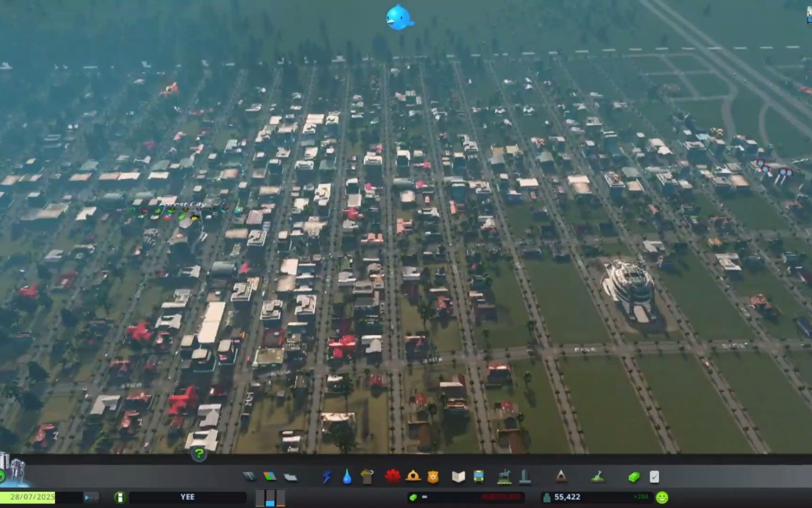Open the Districts tool menu
The image size is (812, 508).
pyautogui.click(x=290, y=477)
